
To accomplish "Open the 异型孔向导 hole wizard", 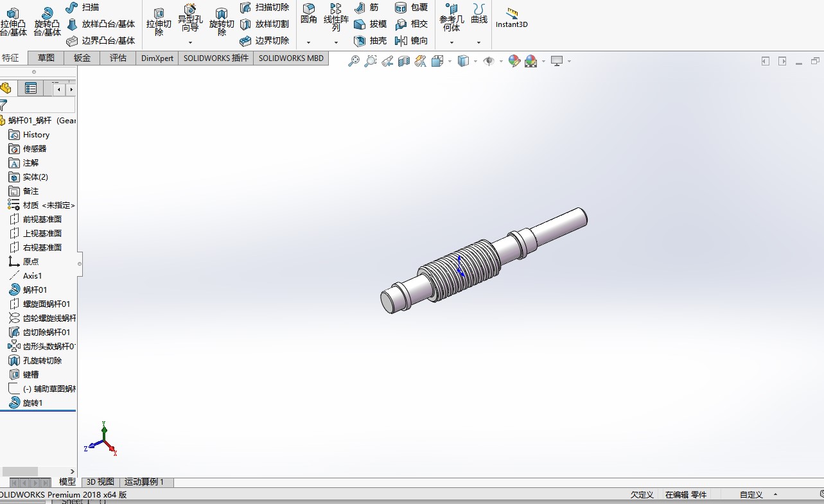I will 190,19.
